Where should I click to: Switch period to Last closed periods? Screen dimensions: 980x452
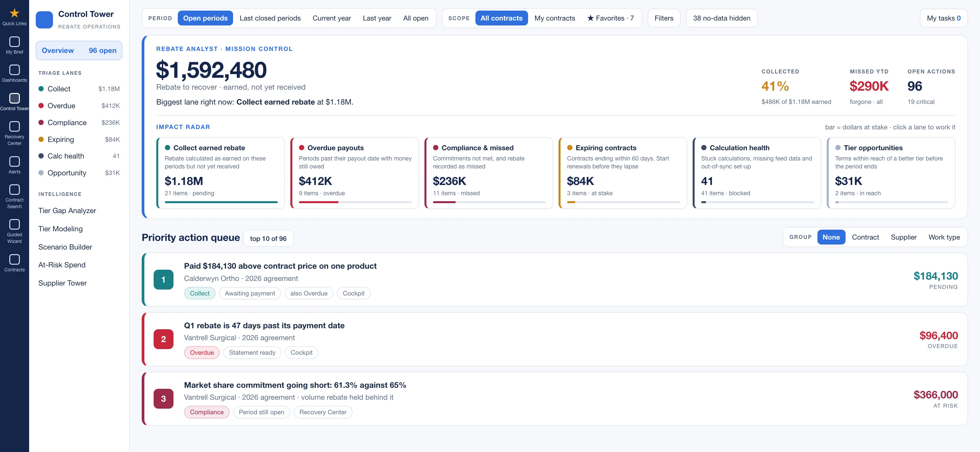[270, 18]
